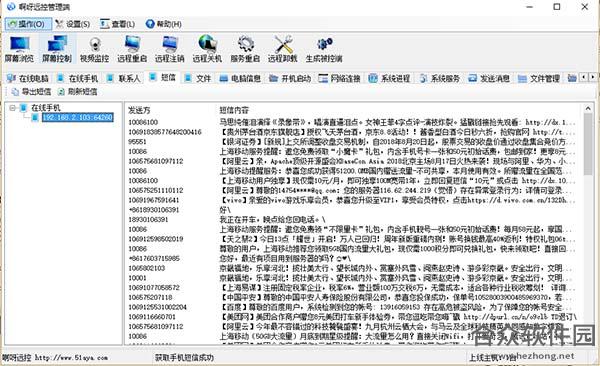
Task: Click the 发送方 column header
Action: [x=139, y=110]
